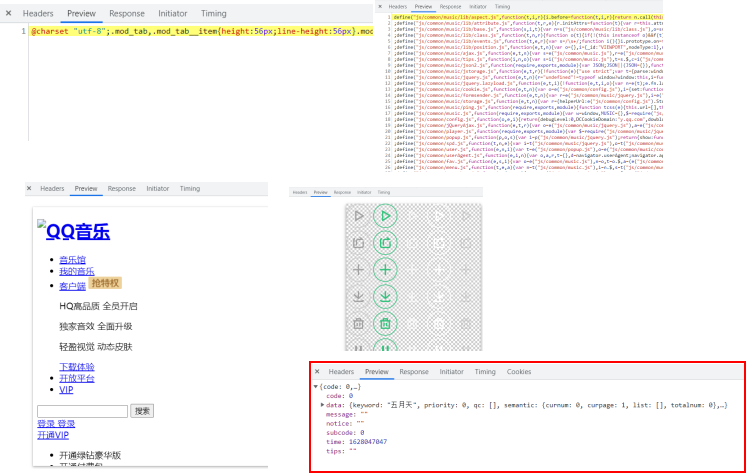
Task: Click the gray play icon in the sprite image
Action: tap(359, 216)
